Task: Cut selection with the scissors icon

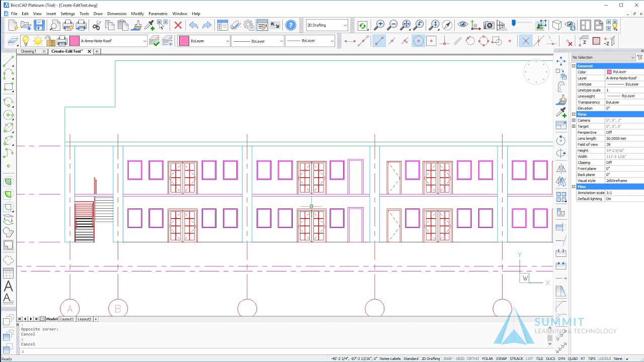Action: (x=97, y=25)
